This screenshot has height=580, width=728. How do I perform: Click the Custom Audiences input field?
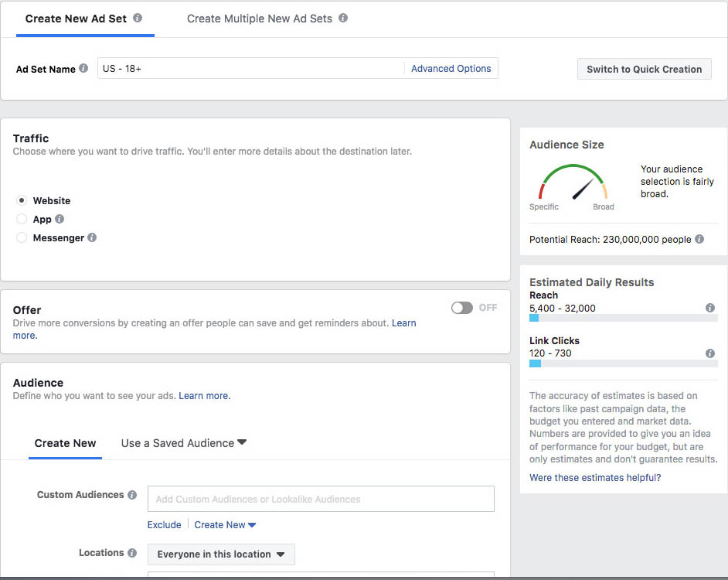321,500
